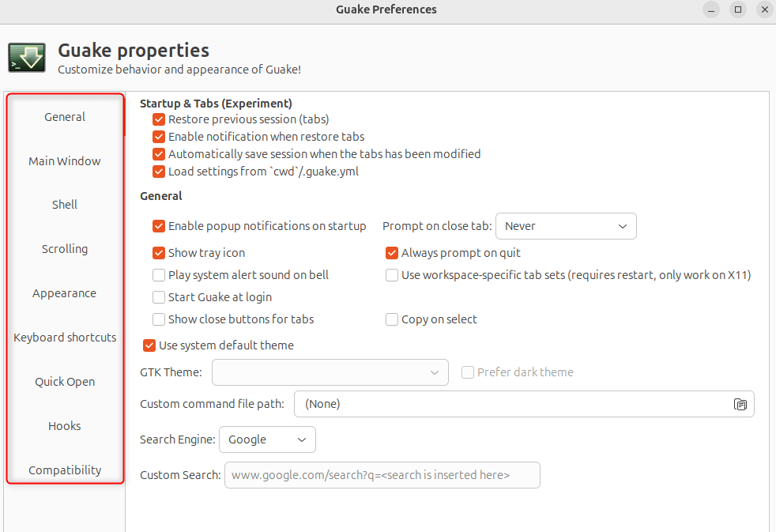
Task: Select the Hooks tab
Action: [65, 426]
